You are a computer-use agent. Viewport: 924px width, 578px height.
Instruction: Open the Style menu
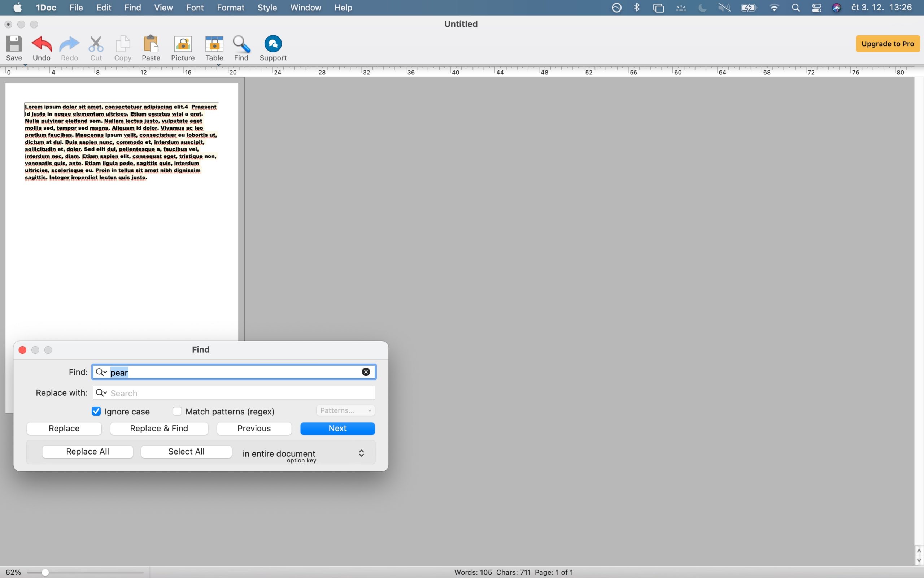(x=267, y=8)
